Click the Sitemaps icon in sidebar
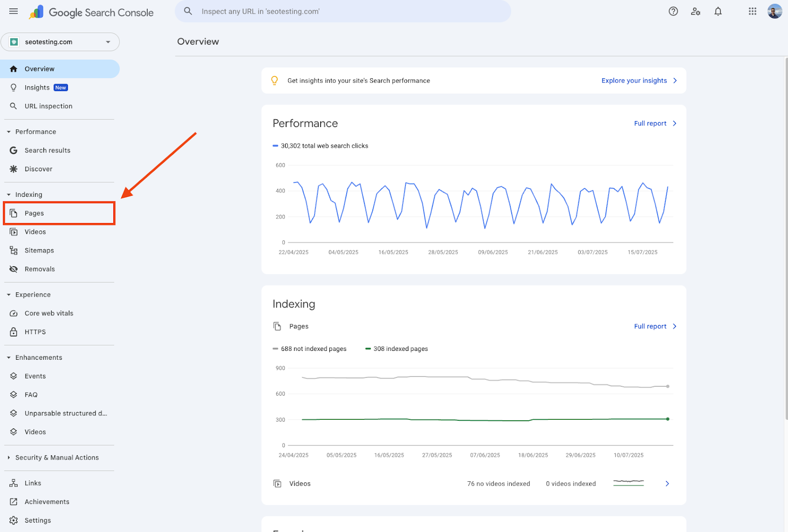This screenshot has width=788, height=532. tap(13, 250)
